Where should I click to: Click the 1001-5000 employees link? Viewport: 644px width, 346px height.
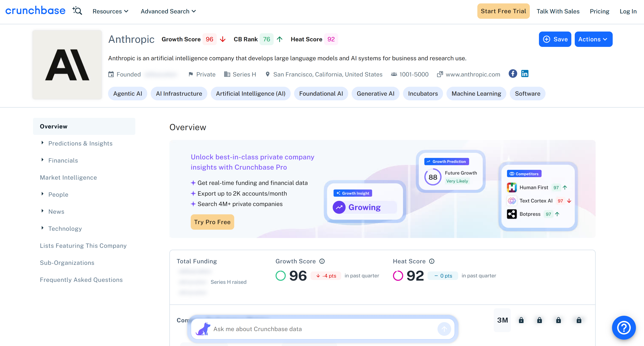tap(414, 75)
